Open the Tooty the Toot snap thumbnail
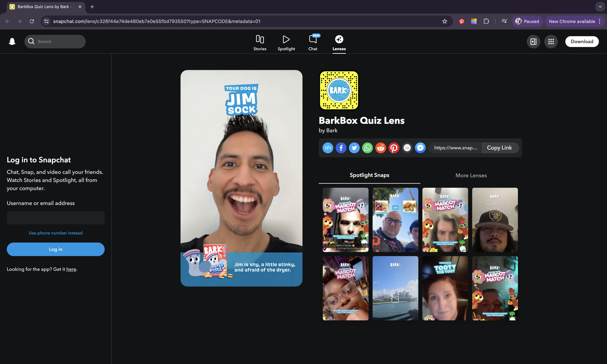This screenshot has height=364, width=607. pos(445,288)
